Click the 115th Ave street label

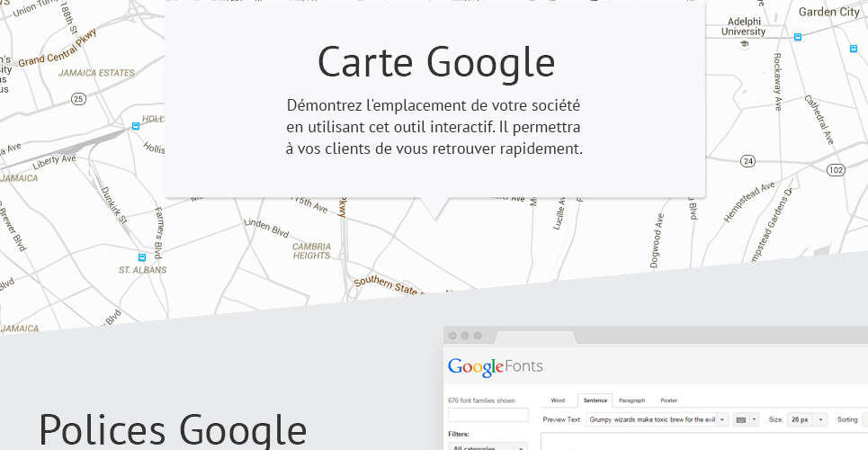pos(310,204)
